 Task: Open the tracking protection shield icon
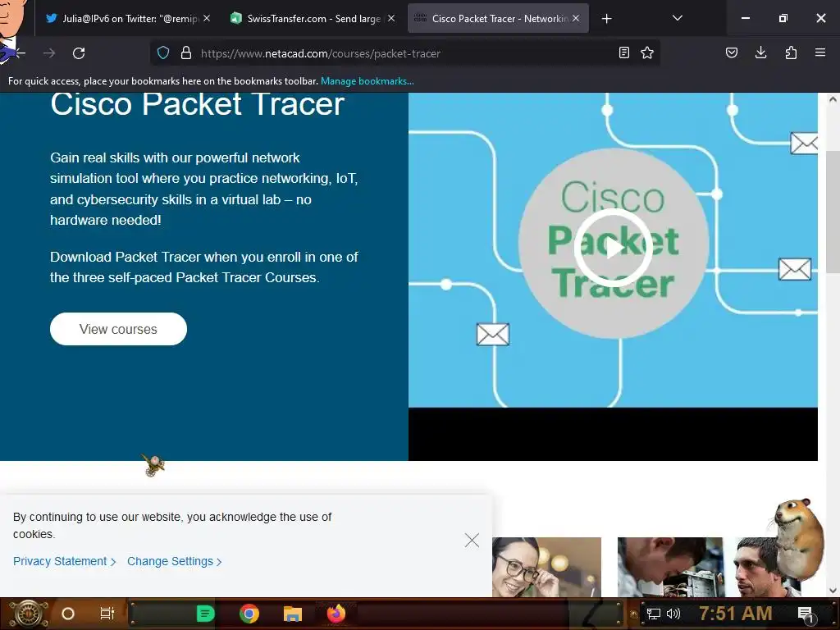pos(163,53)
